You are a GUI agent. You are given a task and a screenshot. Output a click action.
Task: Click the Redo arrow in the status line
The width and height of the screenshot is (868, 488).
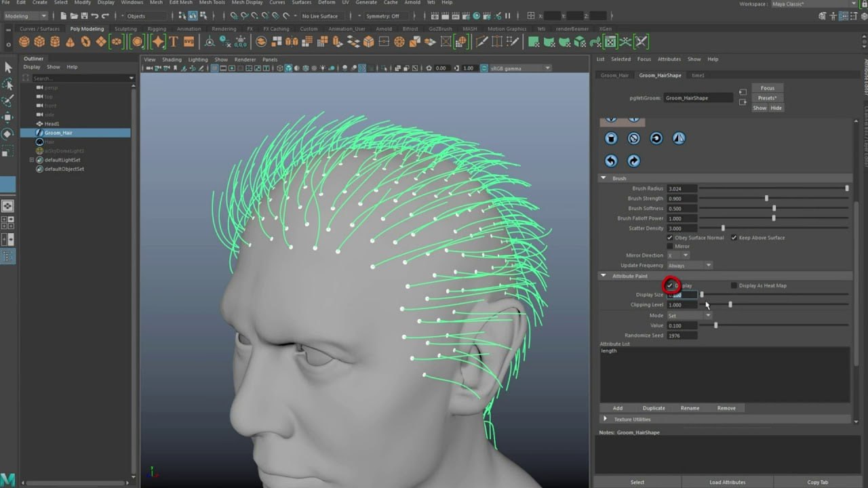click(x=104, y=16)
